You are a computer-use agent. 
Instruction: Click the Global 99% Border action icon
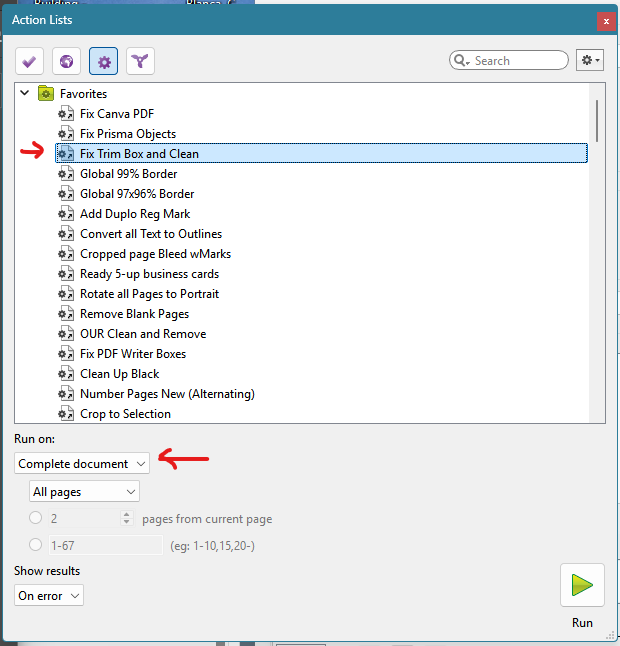(x=66, y=173)
